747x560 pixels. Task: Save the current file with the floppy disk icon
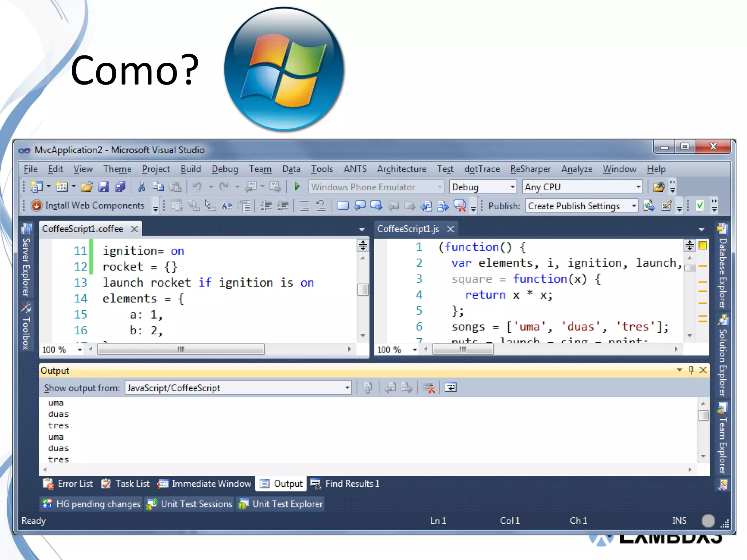coord(104,187)
